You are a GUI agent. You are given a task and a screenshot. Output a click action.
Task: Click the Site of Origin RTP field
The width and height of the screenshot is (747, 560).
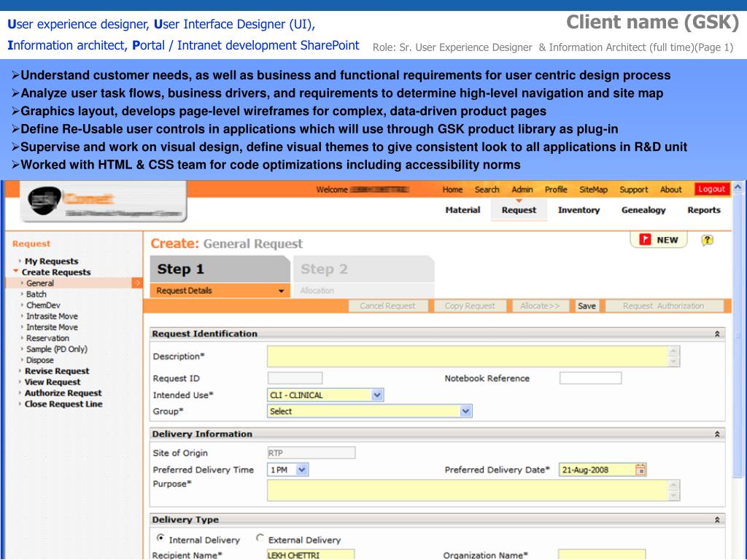[x=311, y=453]
